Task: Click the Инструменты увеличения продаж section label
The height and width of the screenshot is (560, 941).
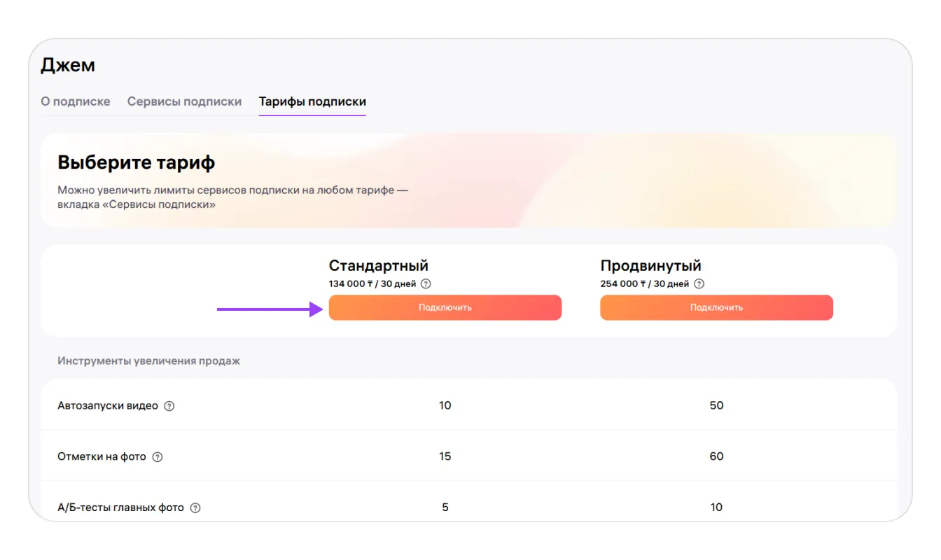Action: [x=148, y=361]
